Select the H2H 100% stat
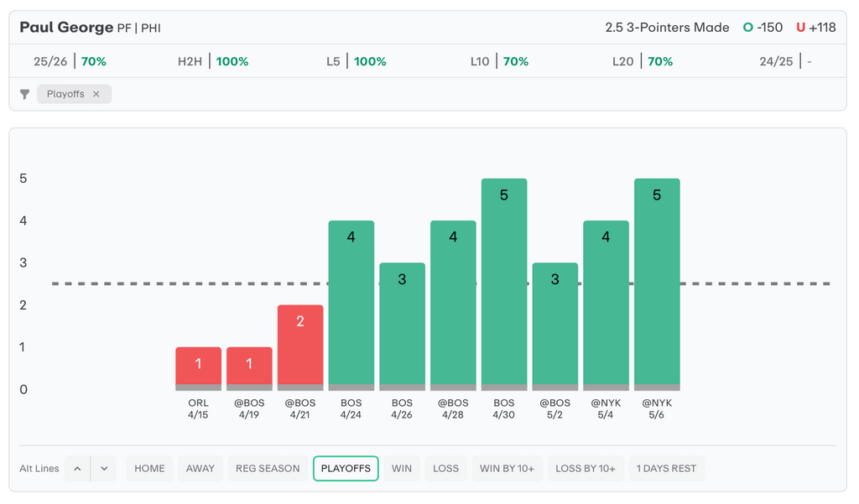This screenshot has height=504, width=859. (x=213, y=61)
